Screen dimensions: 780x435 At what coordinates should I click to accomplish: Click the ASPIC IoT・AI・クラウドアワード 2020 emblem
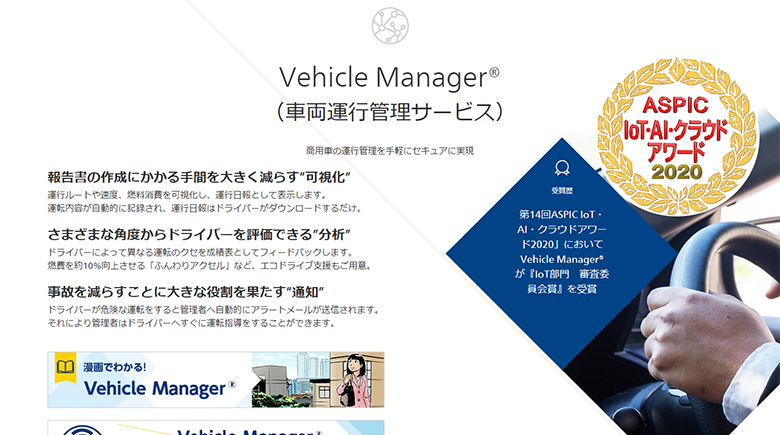tap(677, 137)
